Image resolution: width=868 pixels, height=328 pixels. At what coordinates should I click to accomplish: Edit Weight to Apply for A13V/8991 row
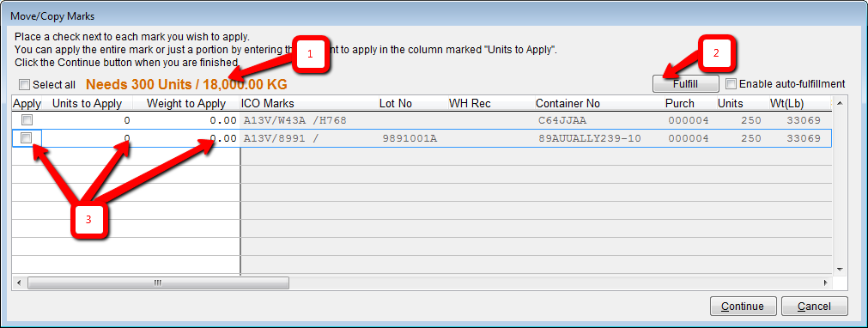[x=186, y=138]
